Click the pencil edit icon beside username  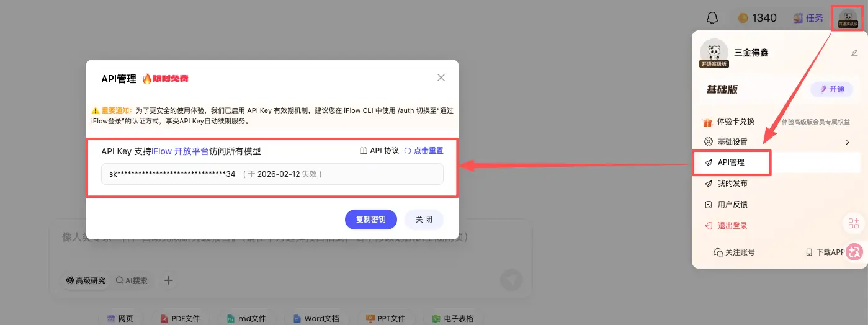tap(854, 53)
